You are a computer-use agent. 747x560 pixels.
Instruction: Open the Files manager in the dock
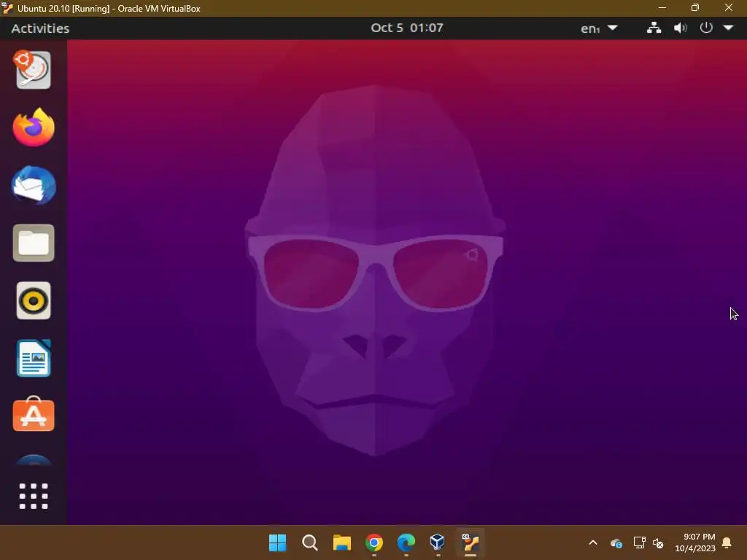click(34, 243)
